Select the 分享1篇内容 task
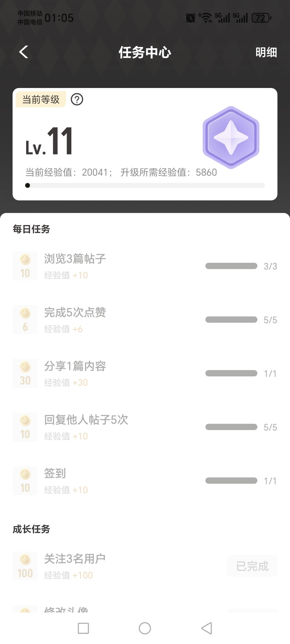The image size is (290, 644). click(x=75, y=366)
